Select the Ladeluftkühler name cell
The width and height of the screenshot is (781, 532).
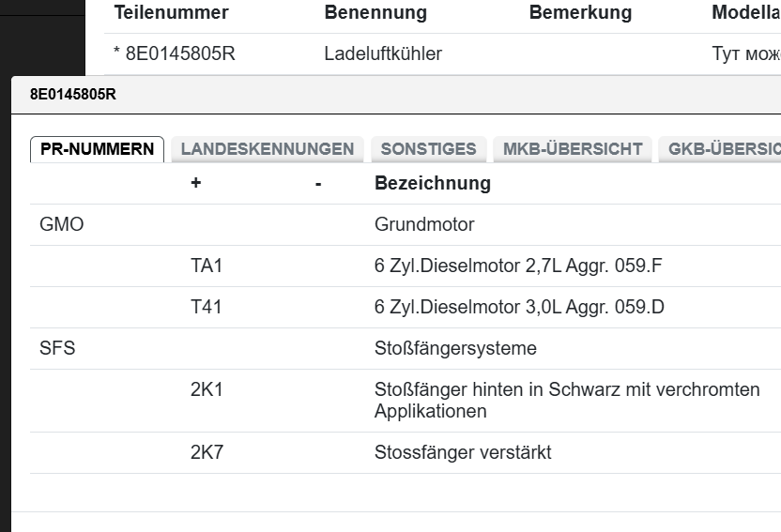coord(382,54)
